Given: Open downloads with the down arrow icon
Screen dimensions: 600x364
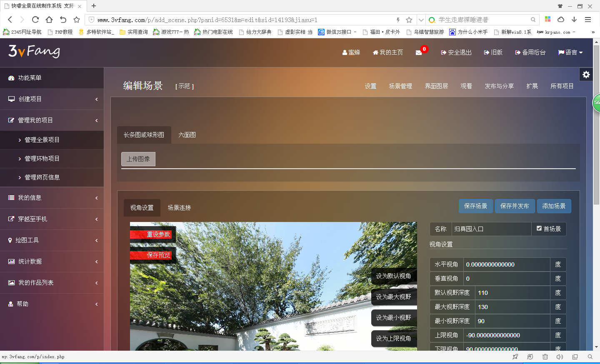Looking at the screenshot, I should pyautogui.click(x=574, y=19).
